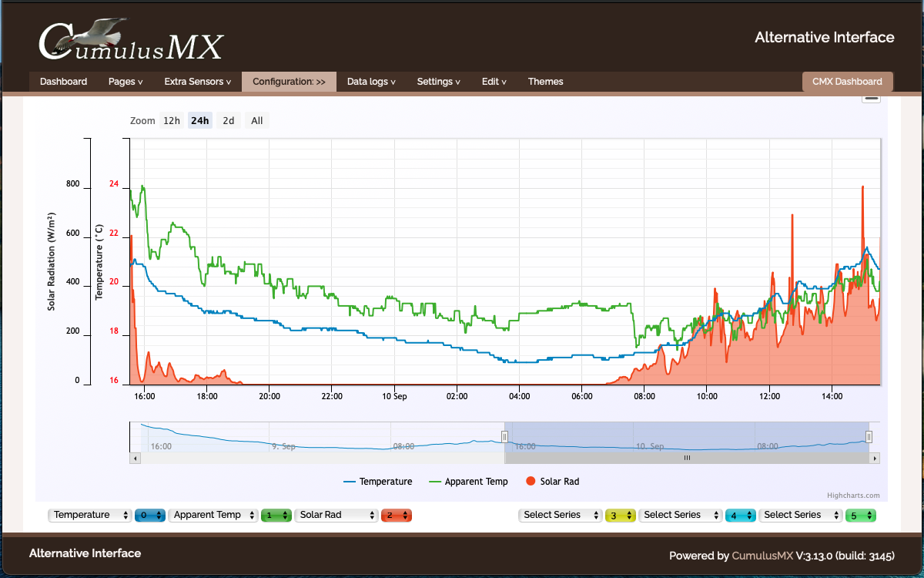The height and width of the screenshot is (578, 924).
Task: Open the Solar Rad series dropdown
Action: (x=337, y=515)
